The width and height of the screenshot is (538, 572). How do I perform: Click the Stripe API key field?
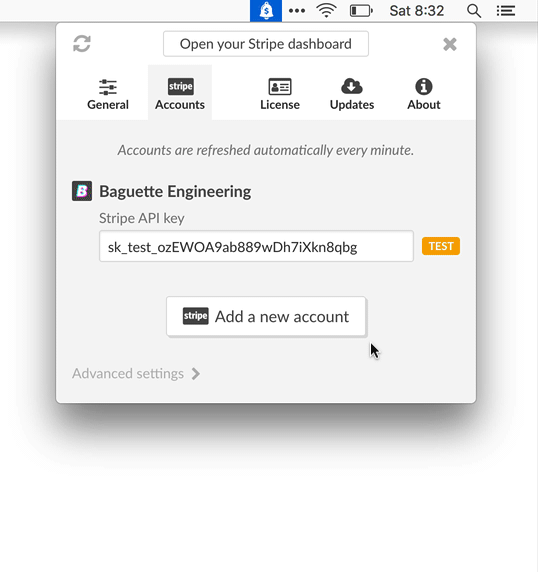click(x=256, y=246)
